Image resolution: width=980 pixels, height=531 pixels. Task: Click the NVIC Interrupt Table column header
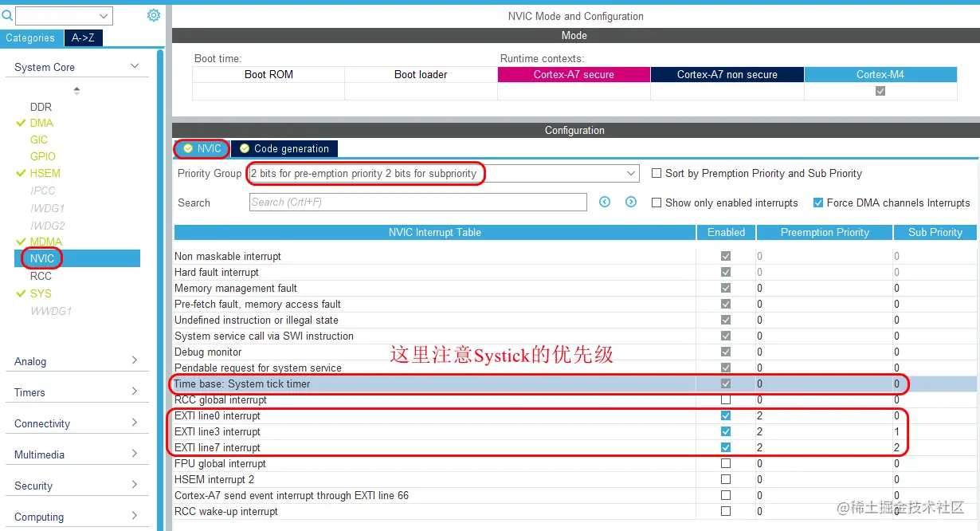(x=435, y=232)
